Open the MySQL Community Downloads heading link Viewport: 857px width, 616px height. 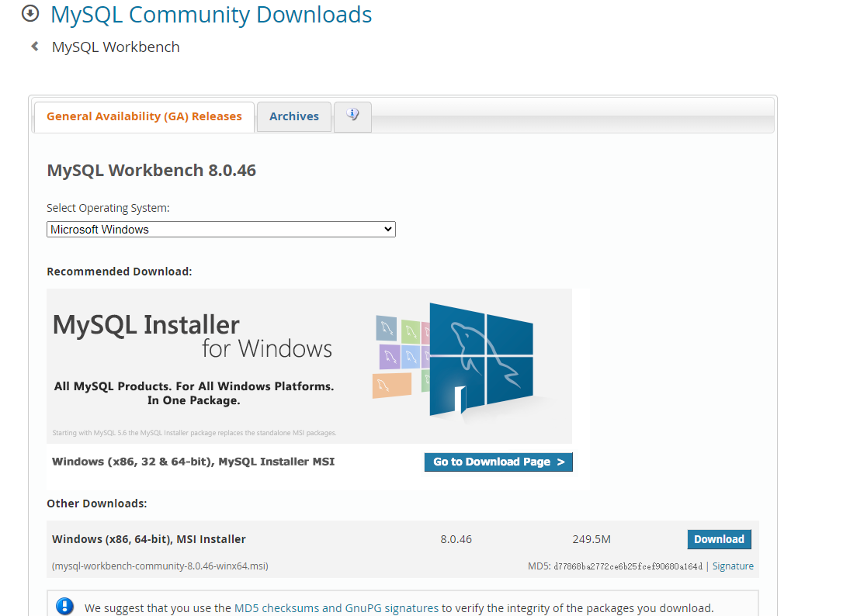(211, 15)
